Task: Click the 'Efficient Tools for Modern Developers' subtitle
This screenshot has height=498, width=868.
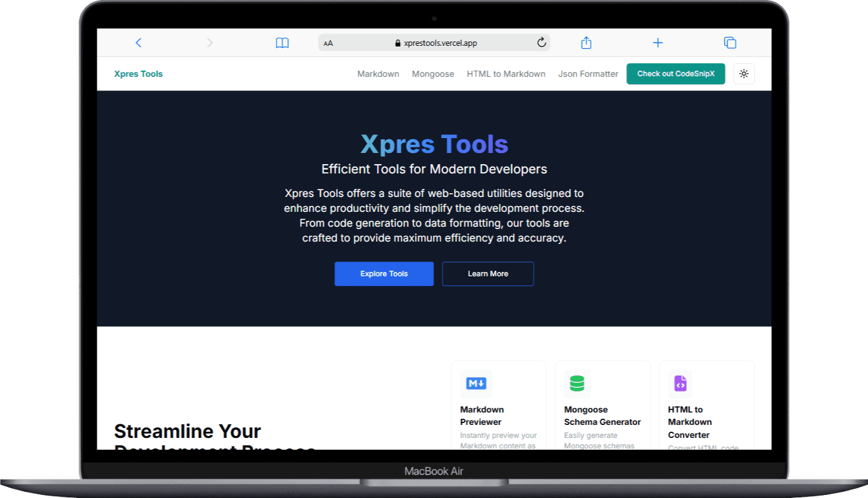Action: pos(434,169)
